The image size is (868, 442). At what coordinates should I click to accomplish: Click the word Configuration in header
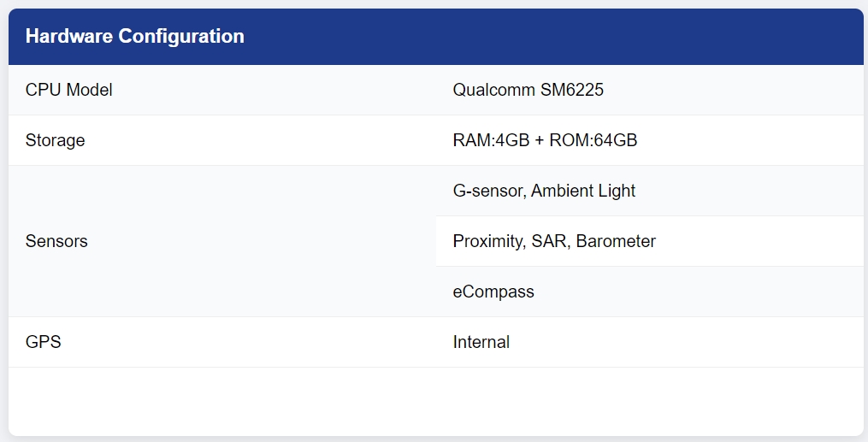181,37
